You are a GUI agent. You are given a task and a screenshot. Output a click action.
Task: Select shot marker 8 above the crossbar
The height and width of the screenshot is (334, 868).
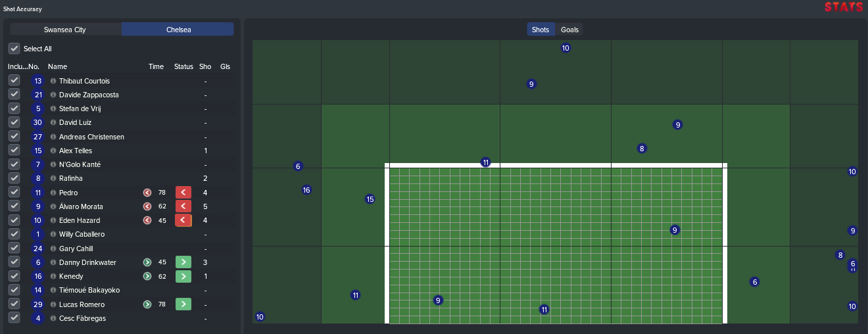point(642,149)
